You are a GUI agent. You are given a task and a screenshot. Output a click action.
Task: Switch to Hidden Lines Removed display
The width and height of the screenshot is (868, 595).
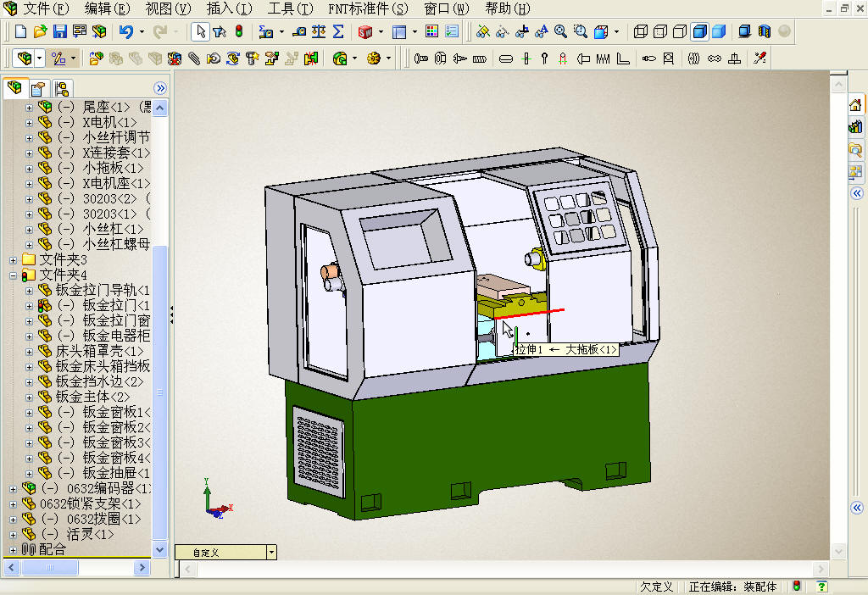pyautogui.click(x=680, y=31)
